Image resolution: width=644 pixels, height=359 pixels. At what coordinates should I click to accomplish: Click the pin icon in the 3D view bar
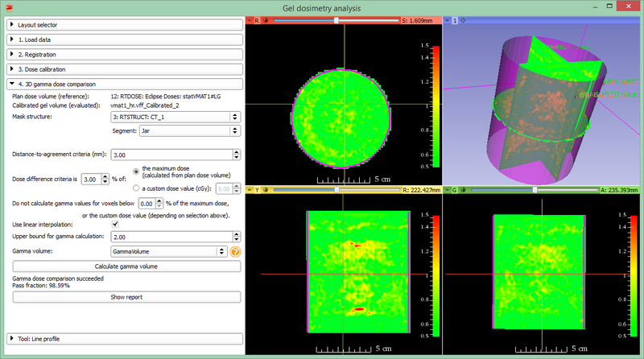(448, 19)
